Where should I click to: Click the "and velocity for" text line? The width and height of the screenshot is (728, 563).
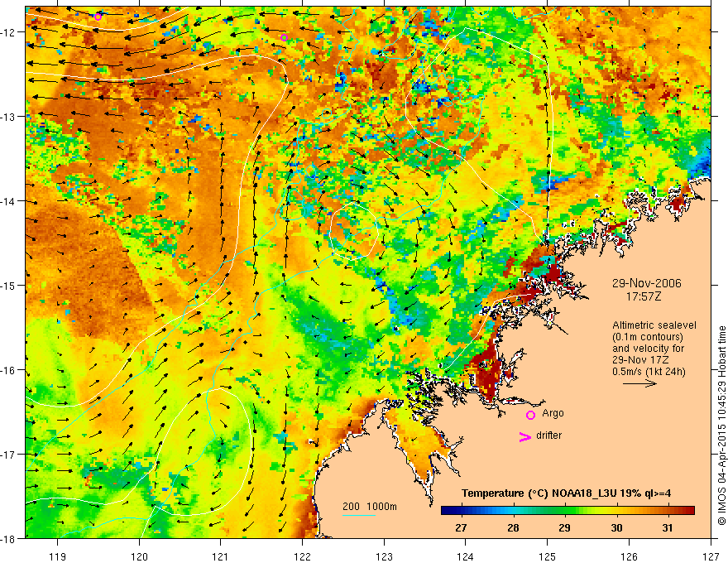tap(648, 349)
